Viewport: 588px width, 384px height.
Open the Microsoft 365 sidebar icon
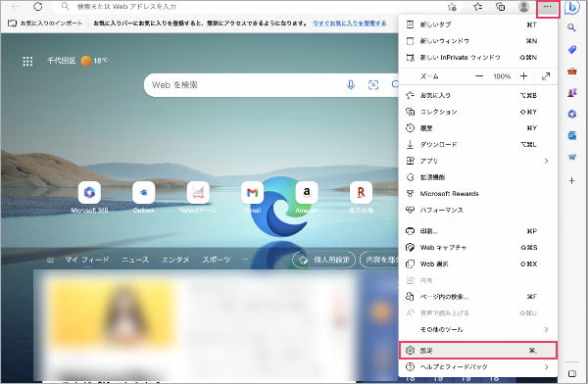pos(572,114)
